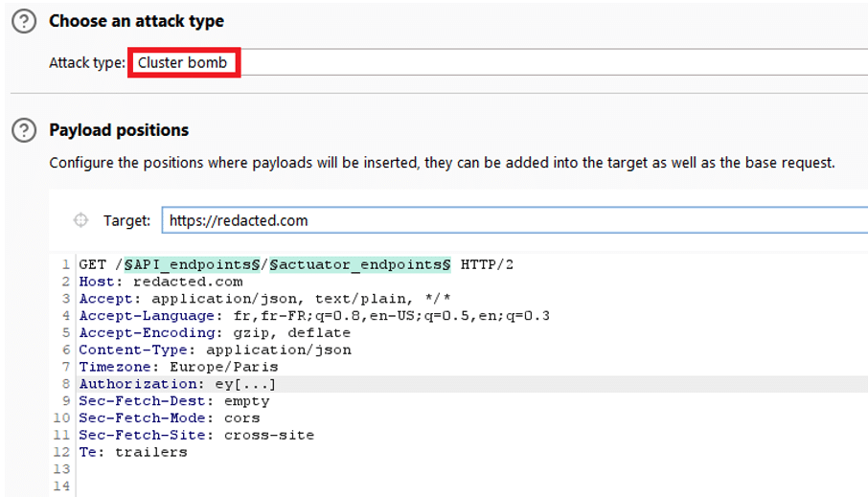The image size is (868, 497).
Task: Click the Host: redacted.com header line
Action: pos(161,282)
